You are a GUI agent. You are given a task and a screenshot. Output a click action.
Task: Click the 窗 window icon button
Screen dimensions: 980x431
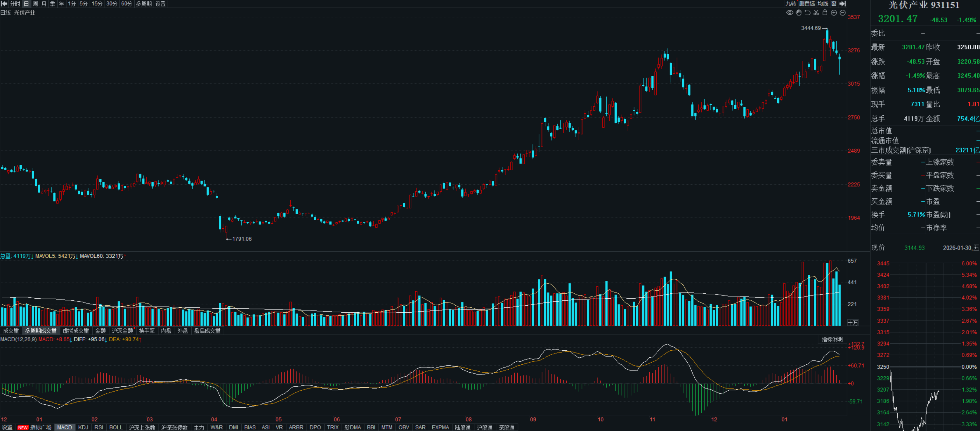coord(834,4)
